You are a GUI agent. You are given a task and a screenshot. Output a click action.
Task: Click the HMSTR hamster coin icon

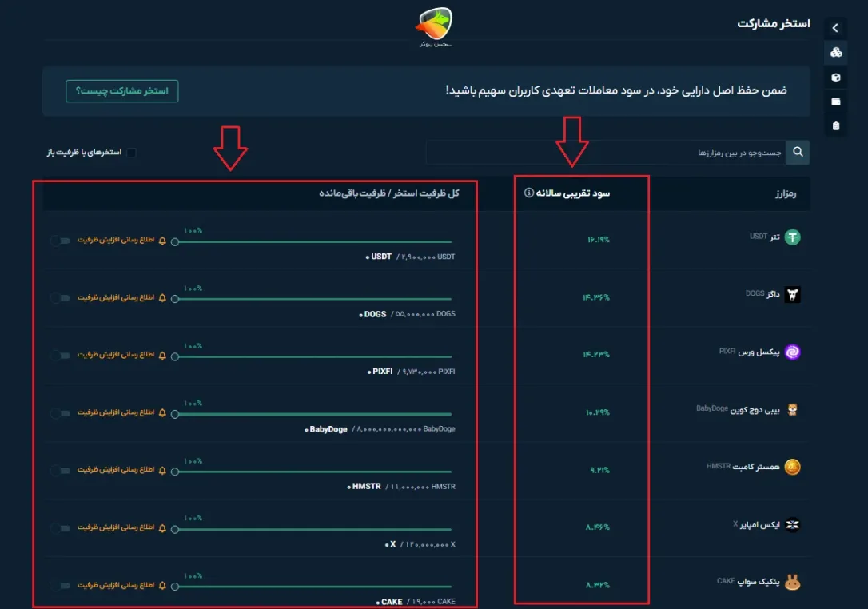[792, 467]
